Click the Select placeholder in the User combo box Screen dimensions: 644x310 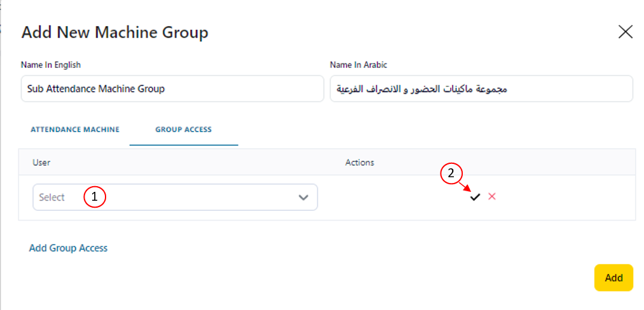(x=52, y=198)
